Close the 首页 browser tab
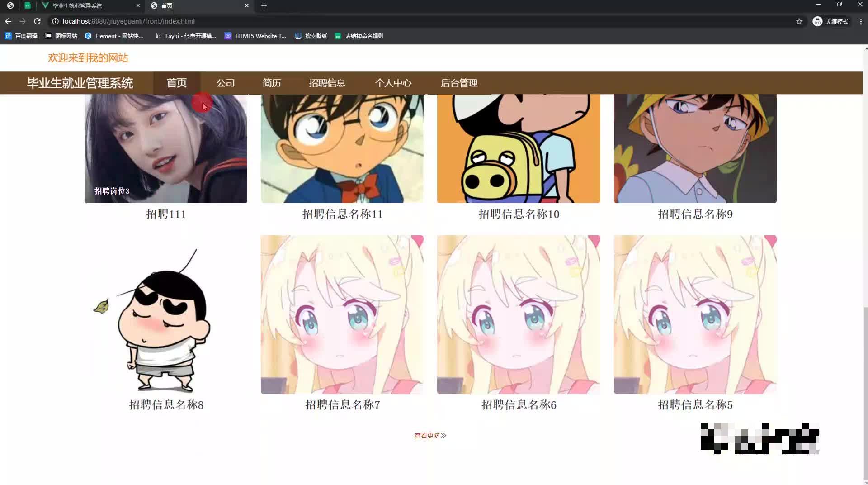Image resolution: width=868 pixels, height=485 pixels. 246,5
